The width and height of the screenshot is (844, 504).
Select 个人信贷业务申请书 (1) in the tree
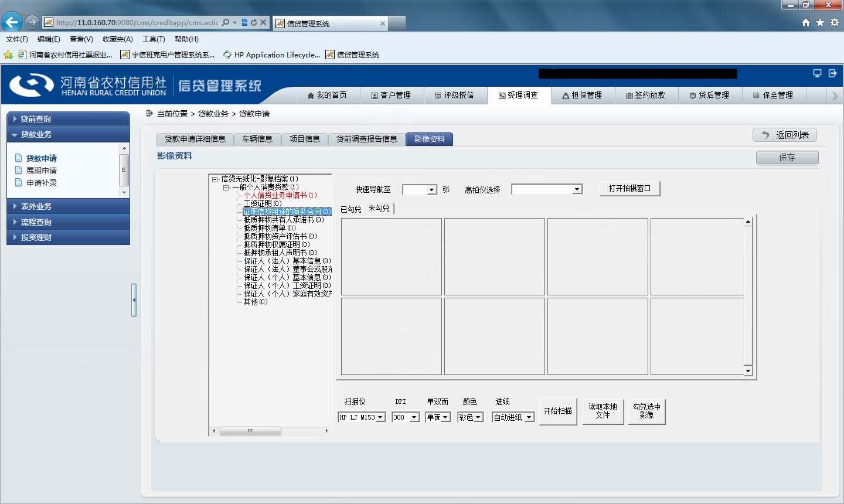point(280,195)
